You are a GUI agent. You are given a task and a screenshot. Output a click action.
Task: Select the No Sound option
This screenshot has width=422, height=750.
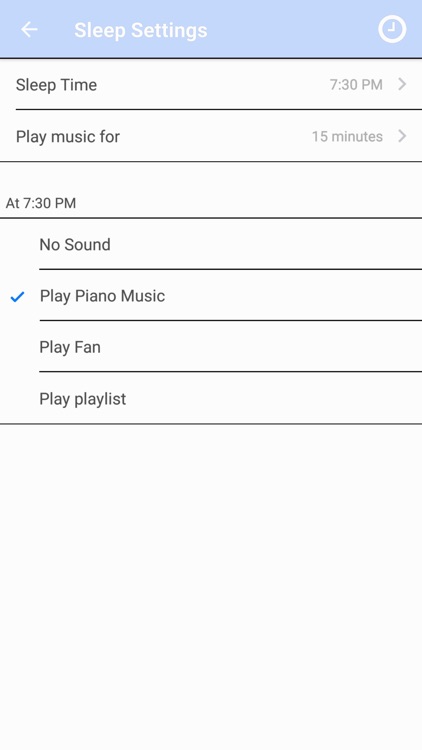211,244
